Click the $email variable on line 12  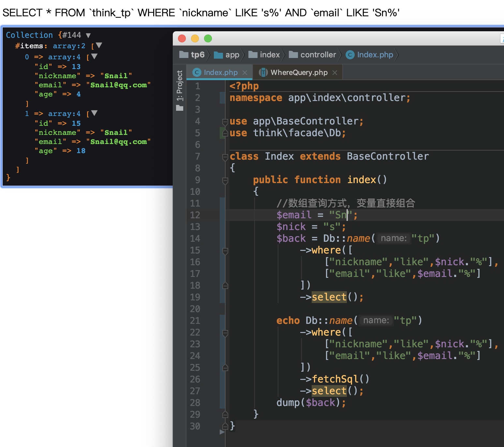point(294,215)
